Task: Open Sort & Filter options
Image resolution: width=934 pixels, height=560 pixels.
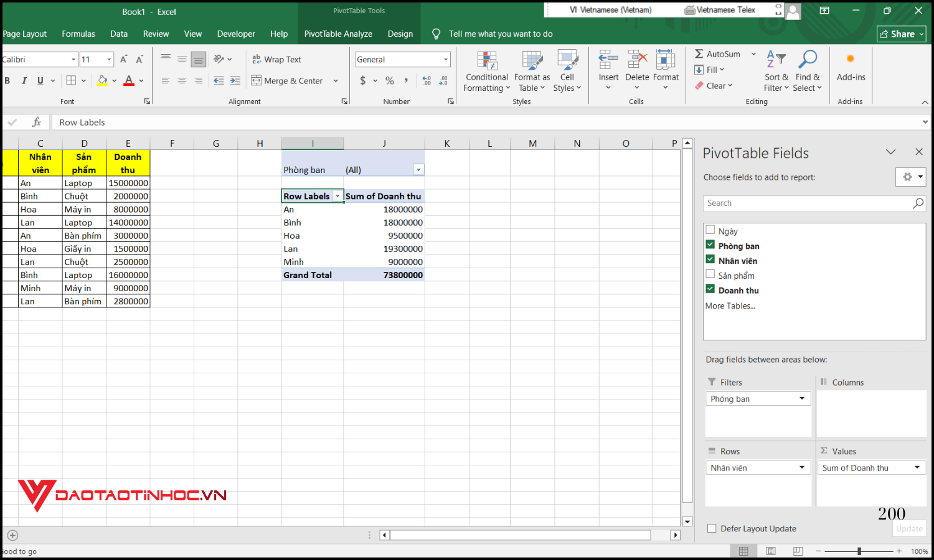Action: 776,70
